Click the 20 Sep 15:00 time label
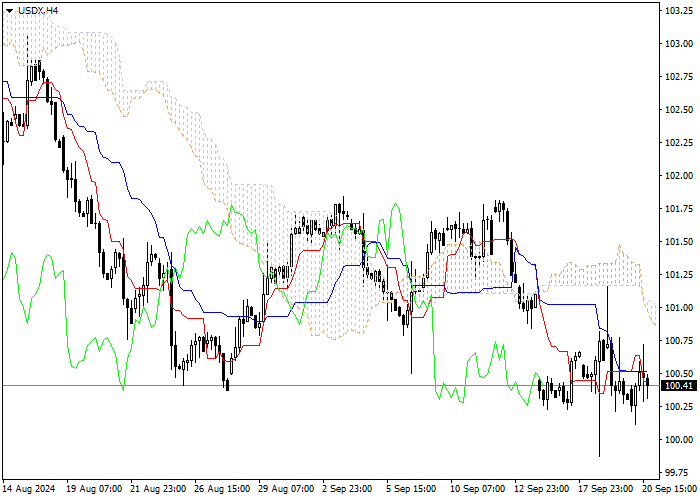This screenshot has height=500, width=700. [x=670, y=489]
